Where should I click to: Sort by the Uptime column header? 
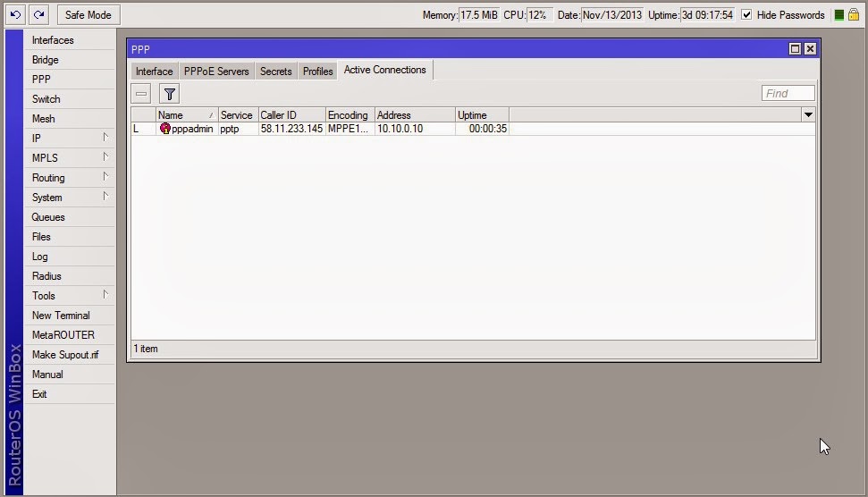(x=482, y=115)
